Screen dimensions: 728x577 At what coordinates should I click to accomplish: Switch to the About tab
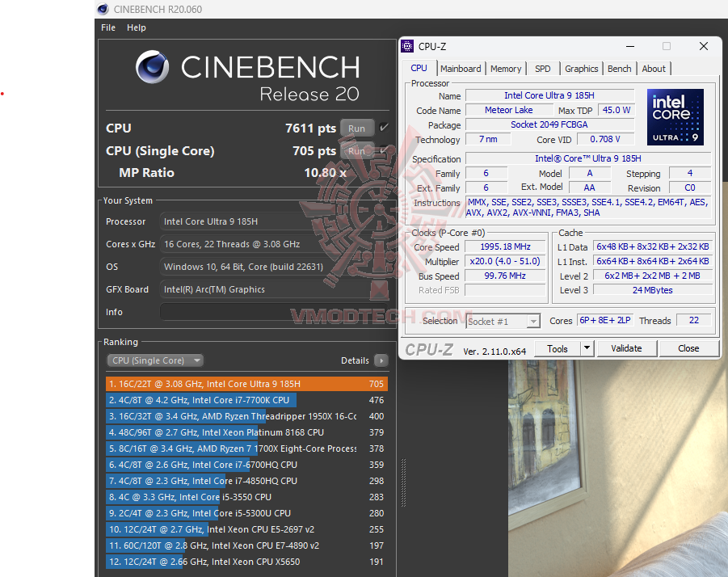(654, 69)
